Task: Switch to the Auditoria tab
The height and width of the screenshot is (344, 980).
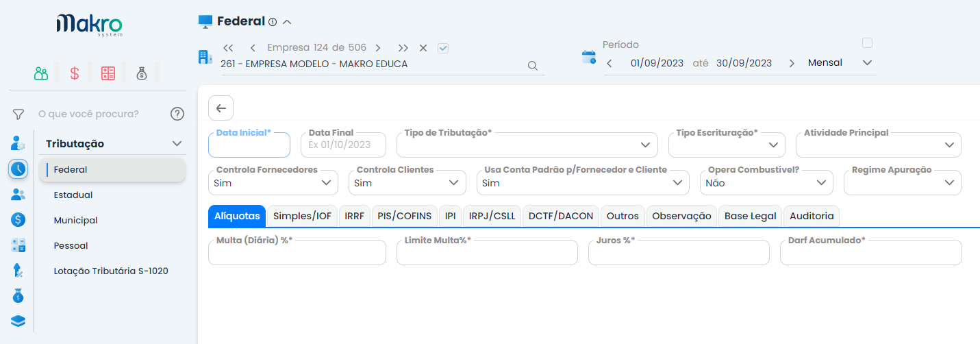Action: pyautogui.click(x=812, y=216)
